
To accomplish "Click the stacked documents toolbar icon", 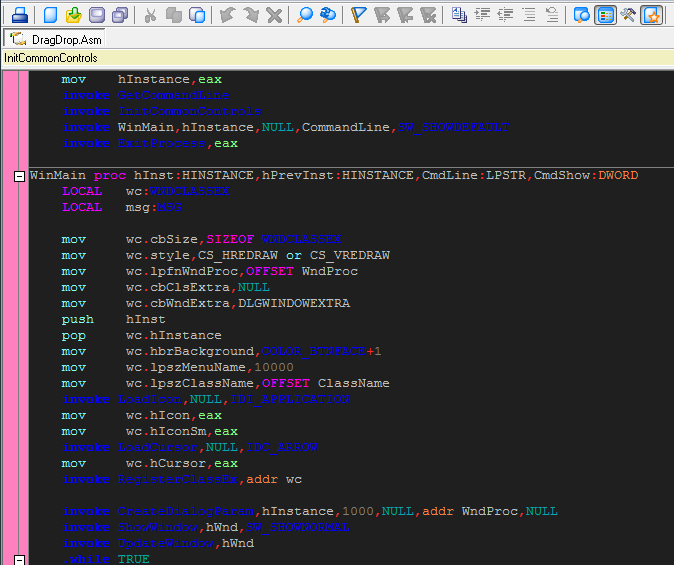I will [x=459, y=15].
